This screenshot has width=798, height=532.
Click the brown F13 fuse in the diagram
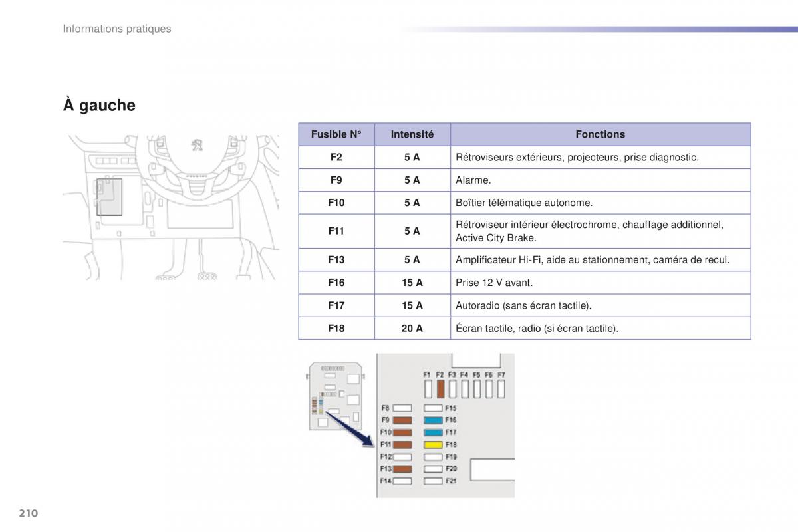point(402,469)
